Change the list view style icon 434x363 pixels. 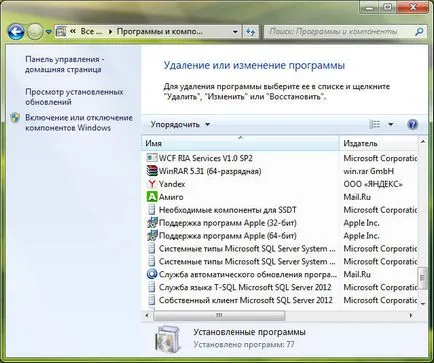coord(375,125)
